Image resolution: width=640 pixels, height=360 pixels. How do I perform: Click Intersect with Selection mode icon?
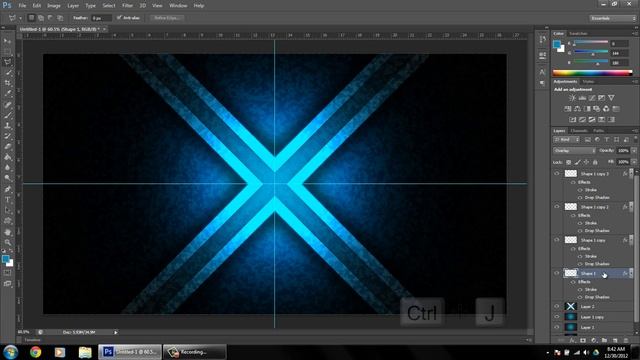click(x=60, y=18)
